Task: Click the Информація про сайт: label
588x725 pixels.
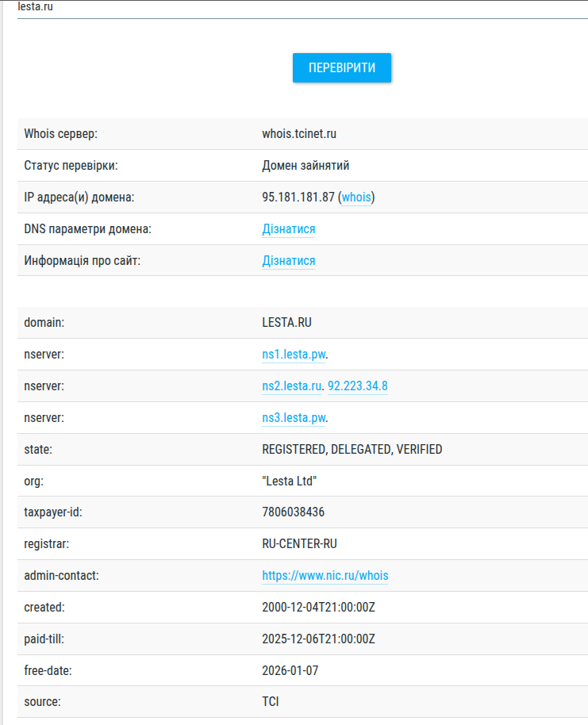Action: [83, 261]
